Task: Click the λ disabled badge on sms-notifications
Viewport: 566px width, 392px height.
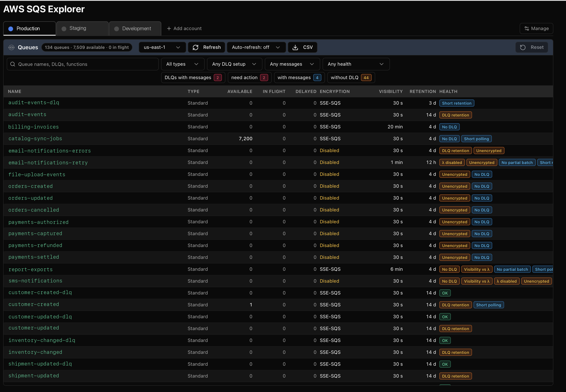Action: coord(506,281)
